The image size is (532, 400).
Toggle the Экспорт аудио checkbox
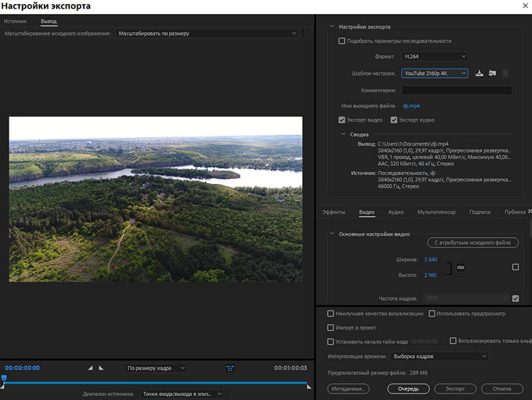[394, 120]
